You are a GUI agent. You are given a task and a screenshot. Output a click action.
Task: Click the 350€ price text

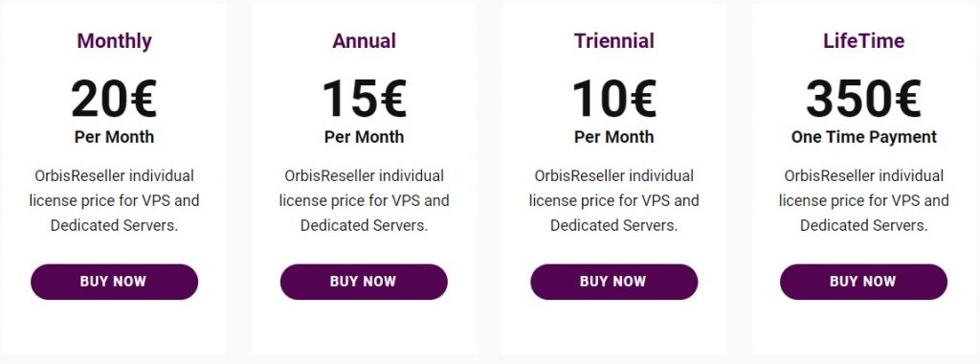click(x=864, y=99)
